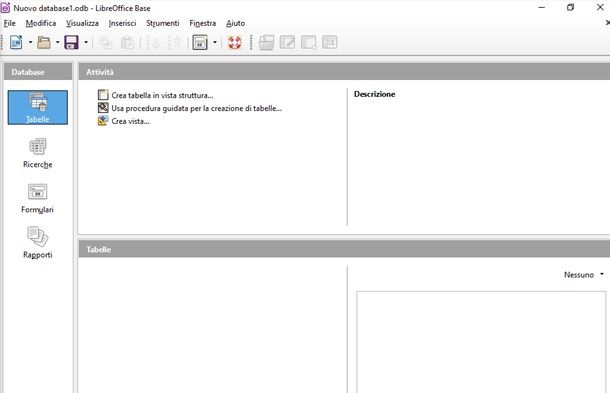
Task: Click the LibreOffice Base title icon
Action: point(5,8)
